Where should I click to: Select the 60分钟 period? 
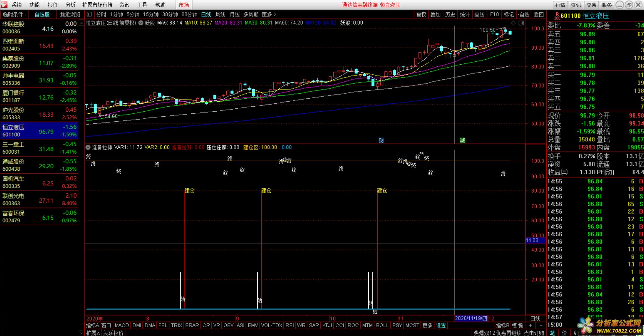[x=190, y=14]
